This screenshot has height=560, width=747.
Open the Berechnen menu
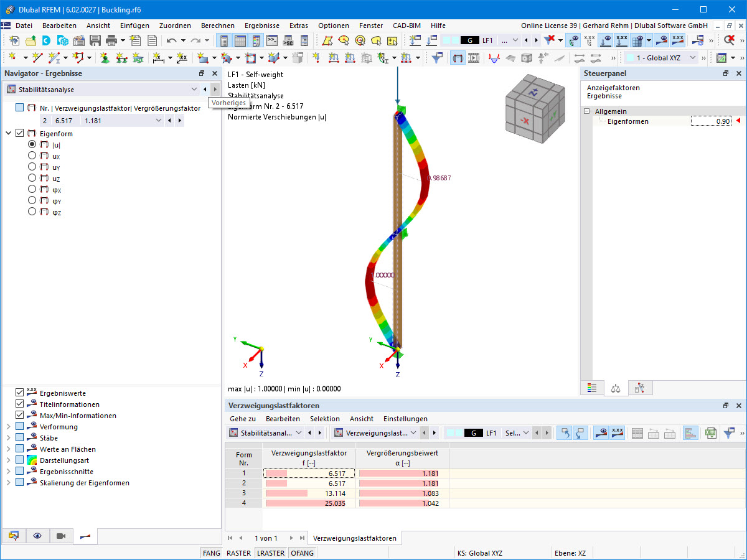coord(218,26)
